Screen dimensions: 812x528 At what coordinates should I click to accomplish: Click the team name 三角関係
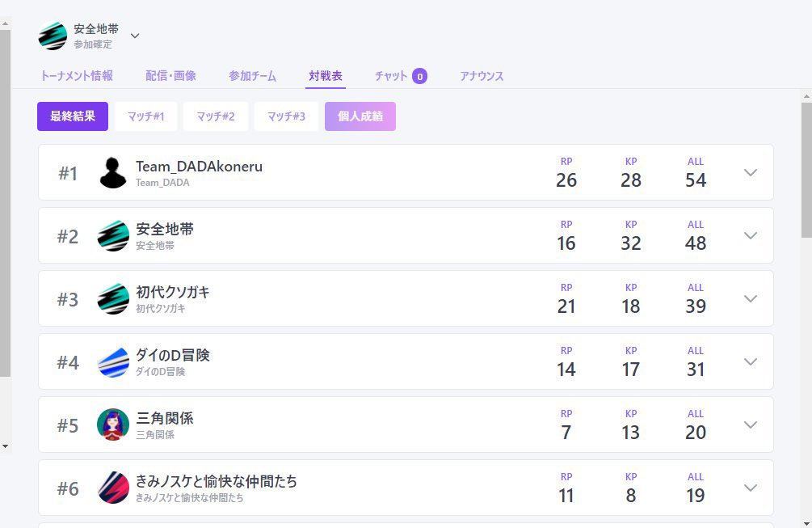(165, 418)
